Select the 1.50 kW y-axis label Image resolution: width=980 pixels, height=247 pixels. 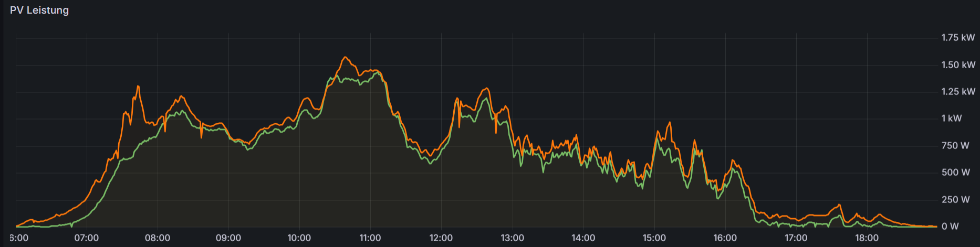[x=958, y=65]
